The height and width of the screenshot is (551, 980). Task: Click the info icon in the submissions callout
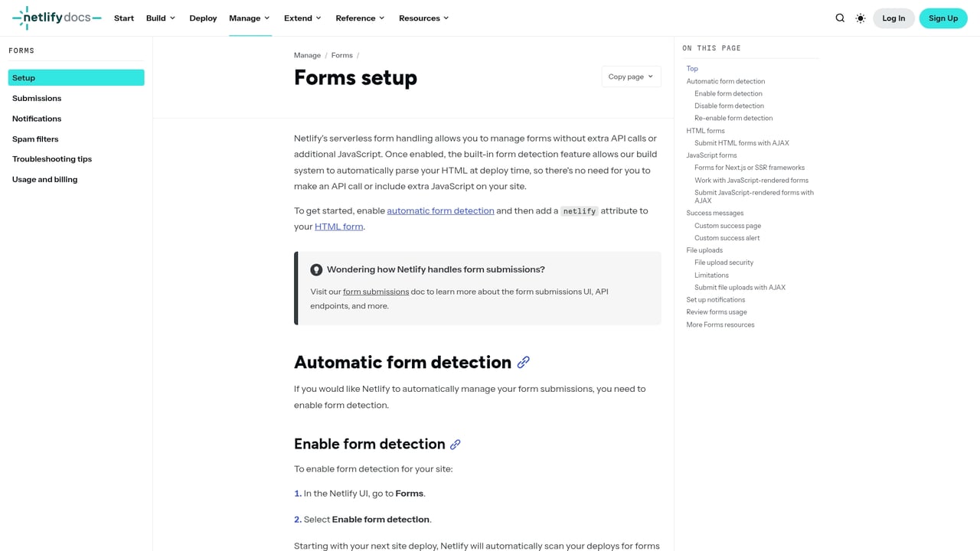(316, 269)
